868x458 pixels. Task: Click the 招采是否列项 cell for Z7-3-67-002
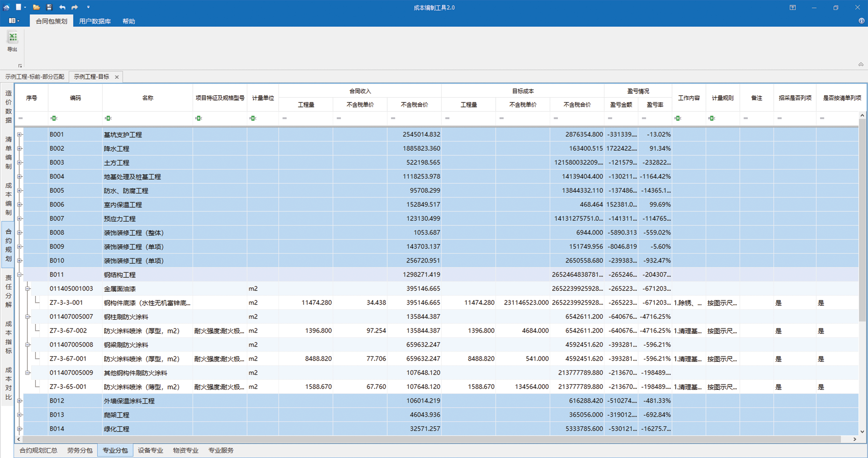pyautogui.click(x=795, y=331)
